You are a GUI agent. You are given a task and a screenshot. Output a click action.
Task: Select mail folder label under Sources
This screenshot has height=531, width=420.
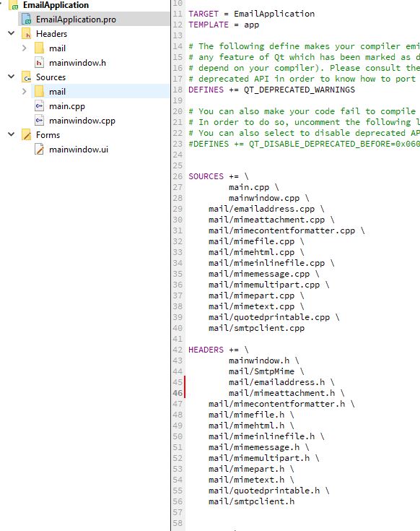57,92
